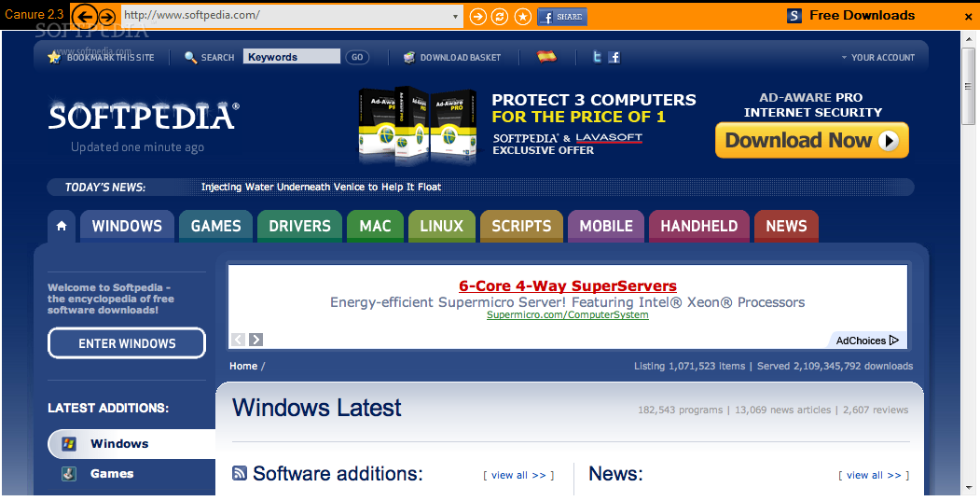Click the Softpedia logo
The width and height of the screenshot is (980, 501).
[x=143, y=115]
